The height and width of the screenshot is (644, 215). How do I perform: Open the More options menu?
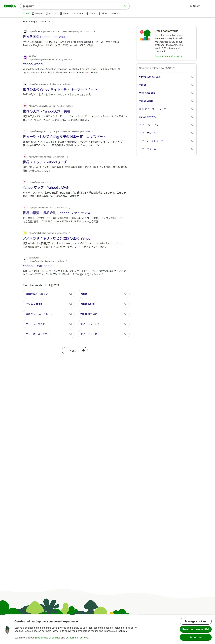click(103, 14)
